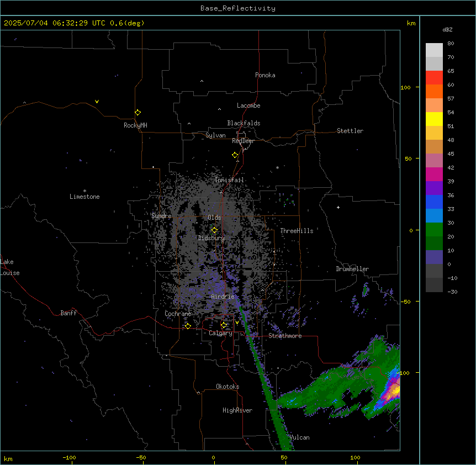
Task: Select the purple 39 dBZ legend swatch
Action: click(434, 188)
